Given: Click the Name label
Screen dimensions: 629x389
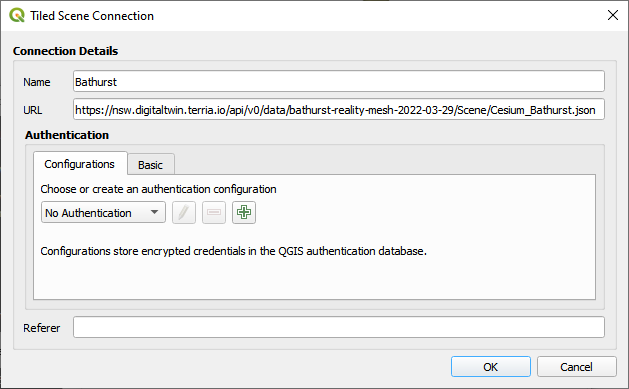Looking at the screenshot, I should coord(37,82).
